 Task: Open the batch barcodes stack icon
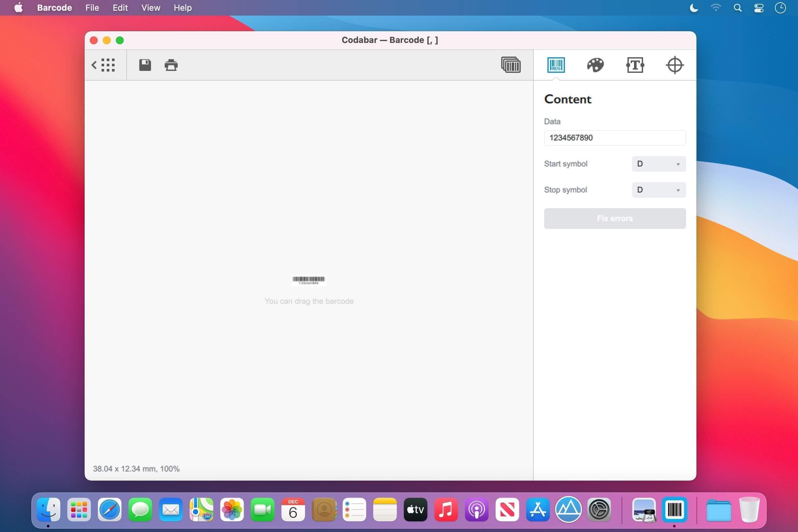click(x=511, y=64)
